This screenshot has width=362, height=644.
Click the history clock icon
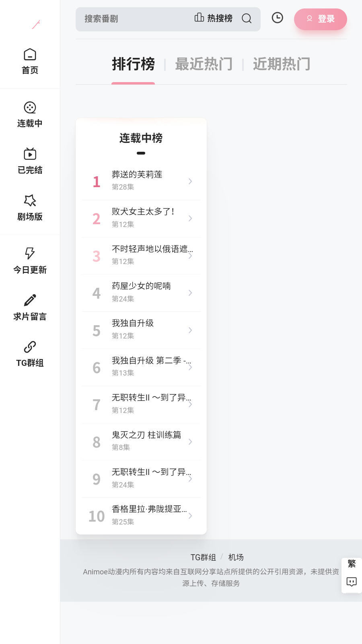tap(277, 18)
